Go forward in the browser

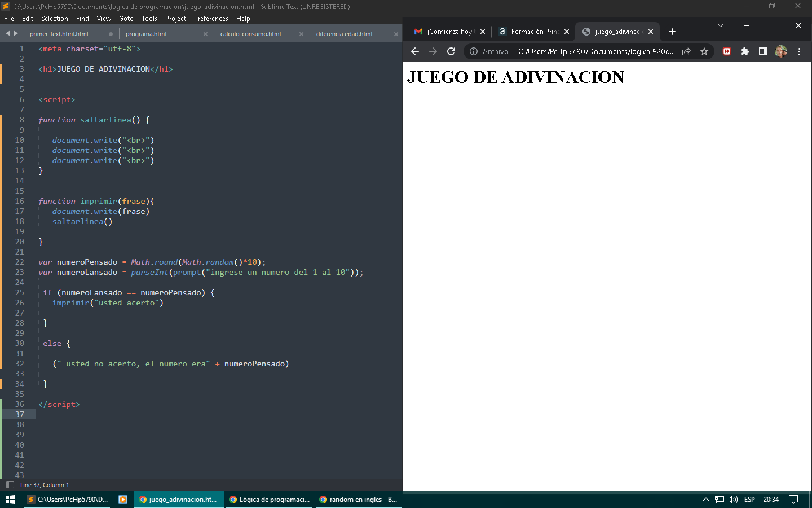point(433,51)
